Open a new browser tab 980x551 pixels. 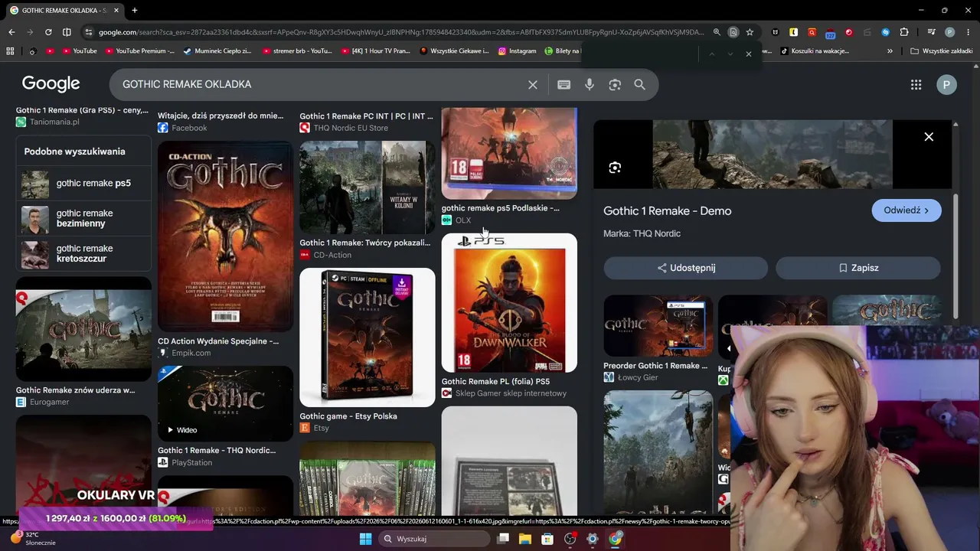click(134, 10)
